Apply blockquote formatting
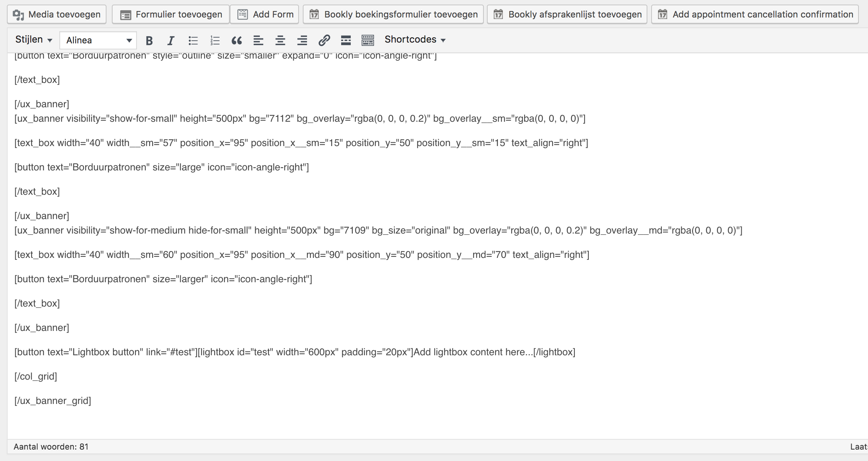The height and width of the screenshot is (461, 868). click(x=237, y=40)
